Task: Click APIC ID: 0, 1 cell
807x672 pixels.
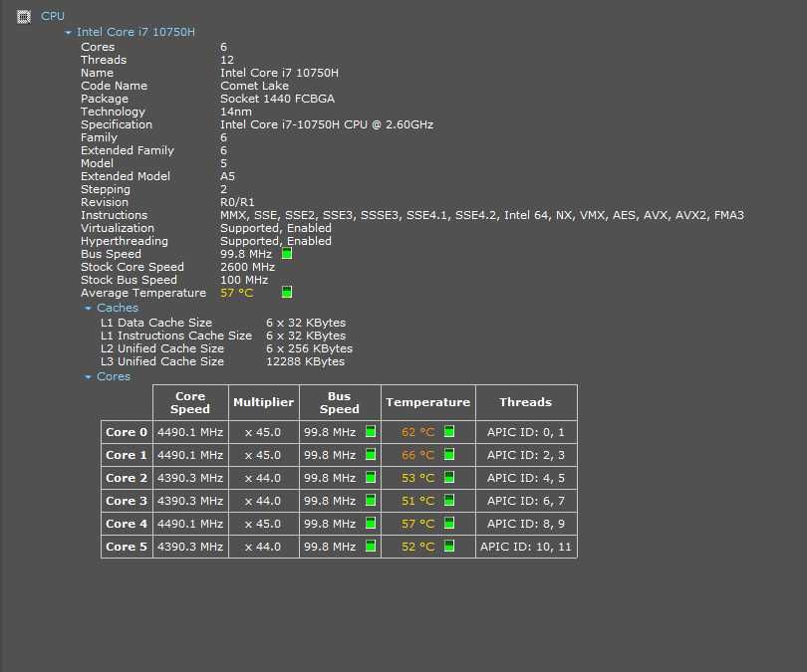Action: tap(526, 432)
